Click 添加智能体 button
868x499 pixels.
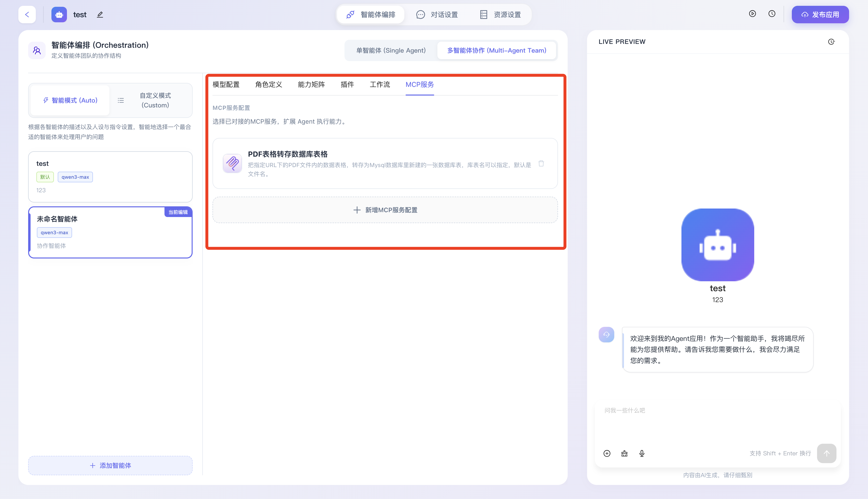[110, 465]
